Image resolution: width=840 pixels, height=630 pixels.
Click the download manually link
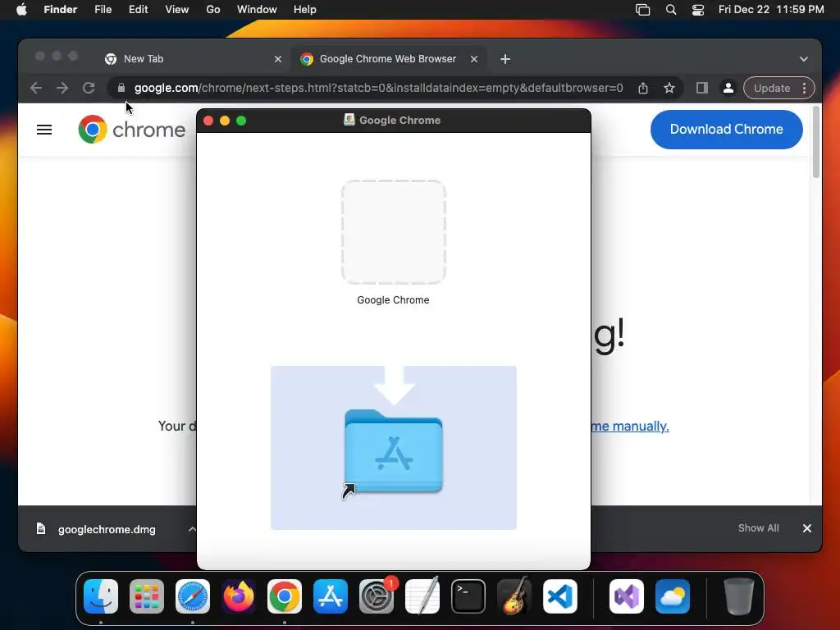(630, 426)
